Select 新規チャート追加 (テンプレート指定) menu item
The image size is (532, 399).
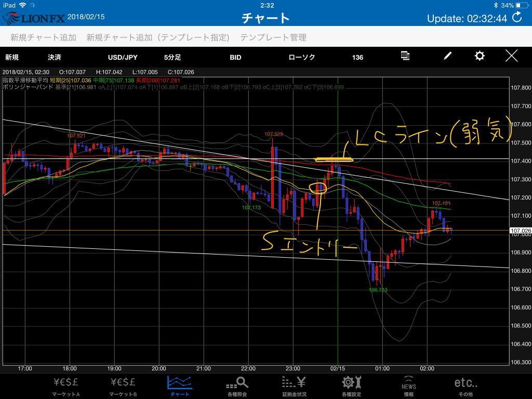point(158,37)
